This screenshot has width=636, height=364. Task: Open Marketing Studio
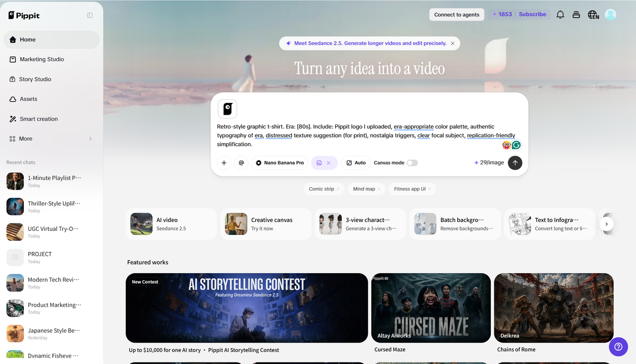(52, 60)
